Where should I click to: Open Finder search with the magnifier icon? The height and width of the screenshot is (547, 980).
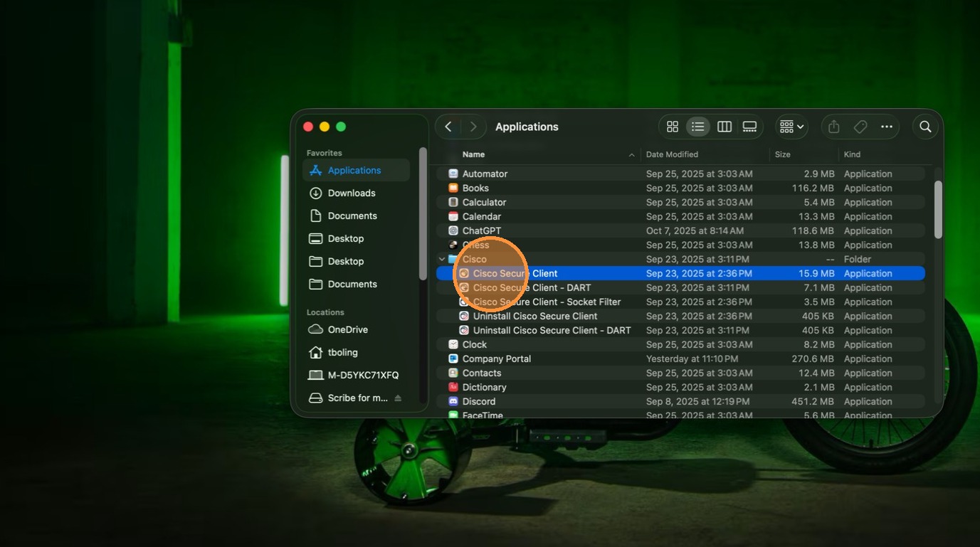click(x=925, y=127)
